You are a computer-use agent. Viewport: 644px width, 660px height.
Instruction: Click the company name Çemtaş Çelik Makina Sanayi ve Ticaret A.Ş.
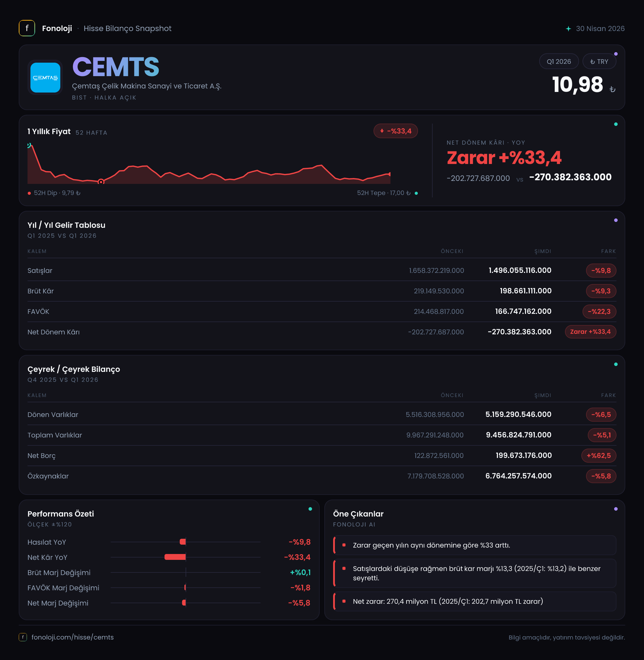[x=147, y=86]
